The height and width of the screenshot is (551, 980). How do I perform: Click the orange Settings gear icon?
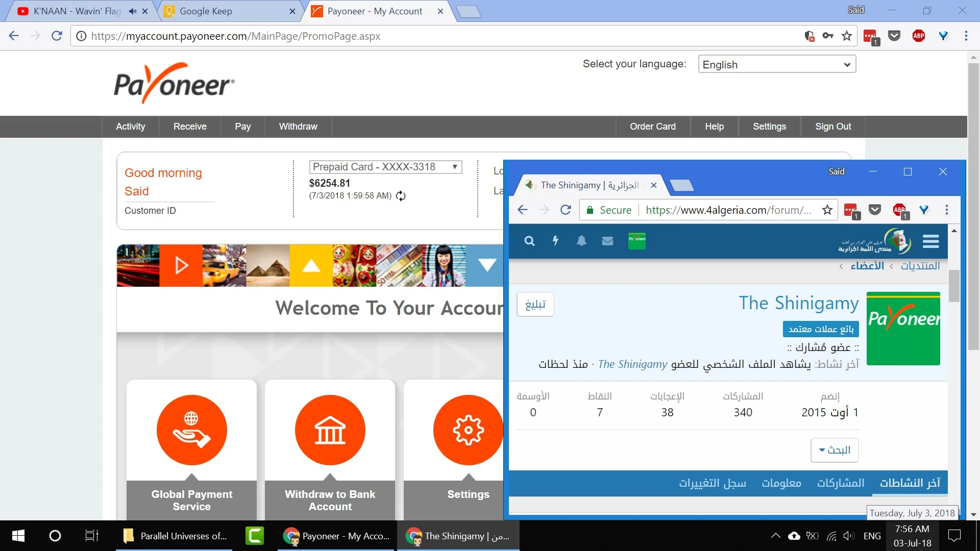(x=468, y=430)
